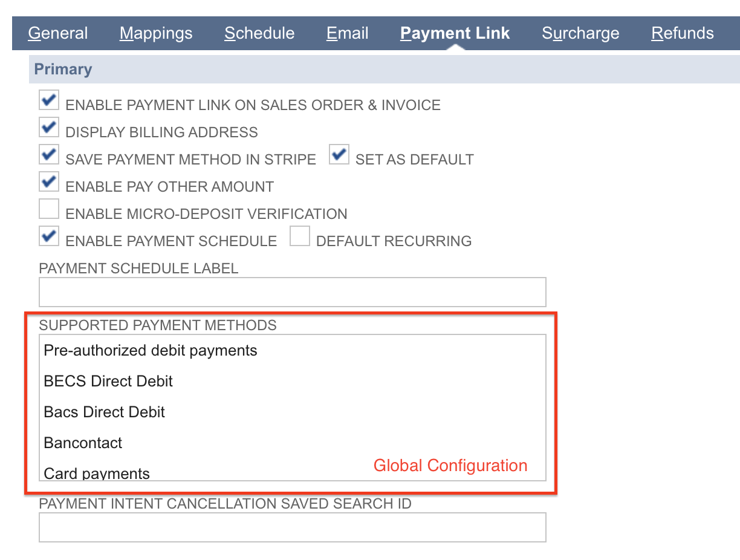The width and height of the screenshot is (740, 560).
Task: Disable Enable Pay Other Amount
Action: (48, 181)
